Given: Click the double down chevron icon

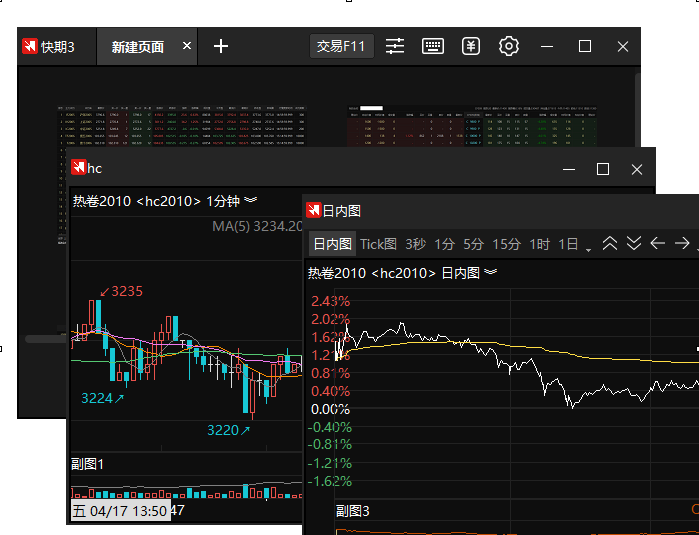Looking at the screenshot, I should [634, 243].
